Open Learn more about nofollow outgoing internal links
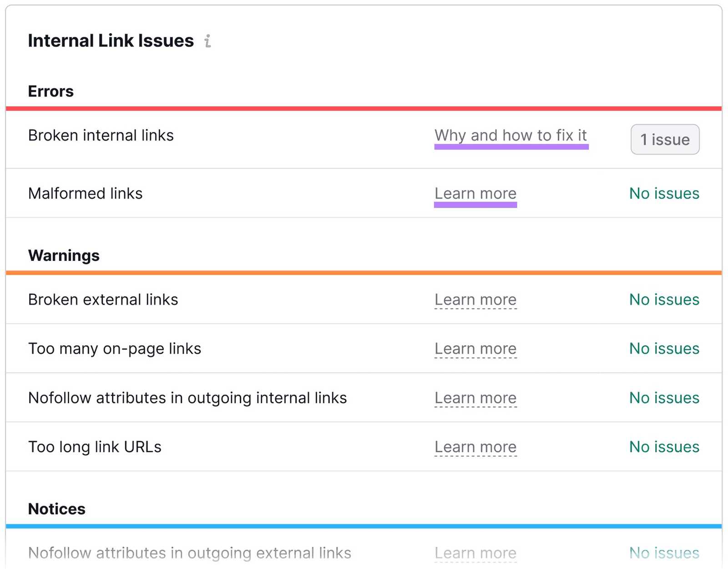Viewport: 728px width, 569px height. [475, 398]
